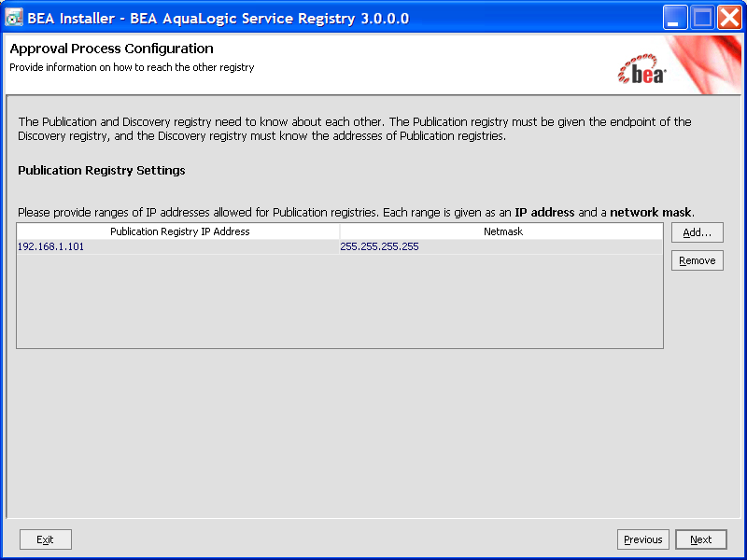747x560 pixels.
Task: Close the BEA Installer window
Action: pos(729,18)
